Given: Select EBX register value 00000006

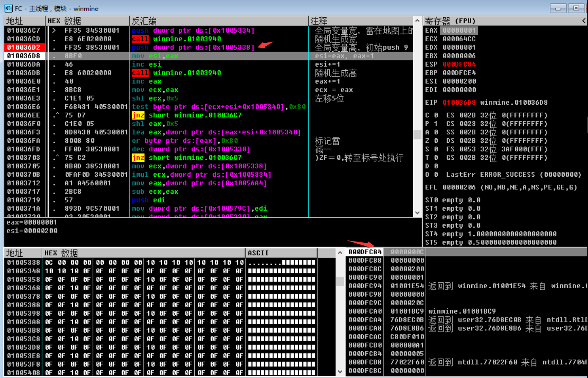Looking at the screenshot, I should (x=459, y=56).
